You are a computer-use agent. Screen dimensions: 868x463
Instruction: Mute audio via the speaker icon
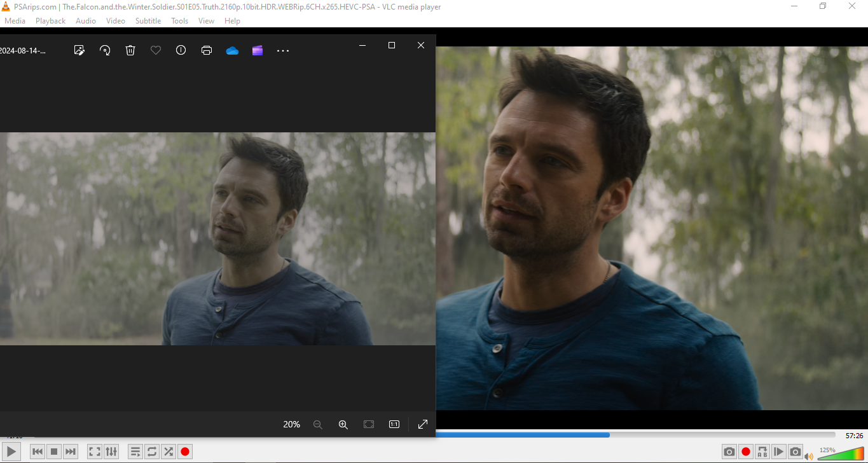coord(809,455)
